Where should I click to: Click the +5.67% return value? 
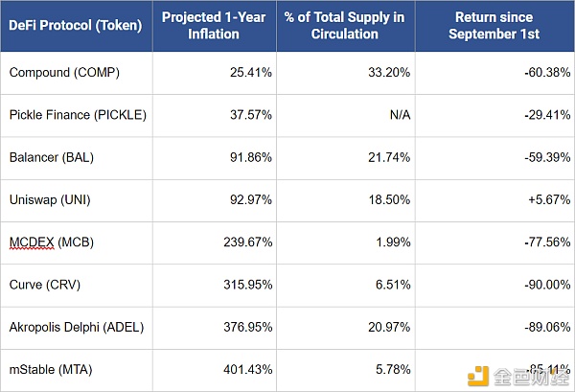click(x=549, y=200)
